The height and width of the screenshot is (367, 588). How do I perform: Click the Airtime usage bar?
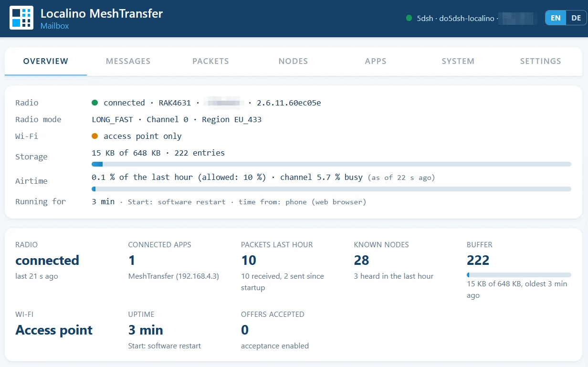[x=331, y=189]
